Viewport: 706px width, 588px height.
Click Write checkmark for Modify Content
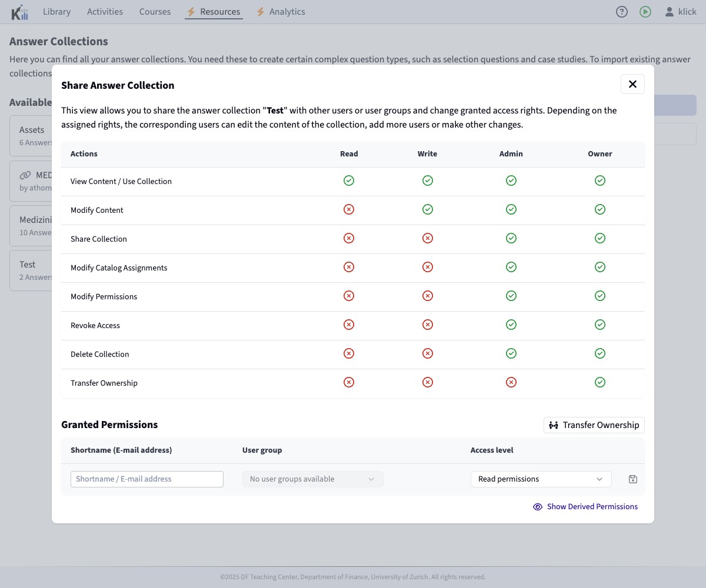(x=428, y=209)
